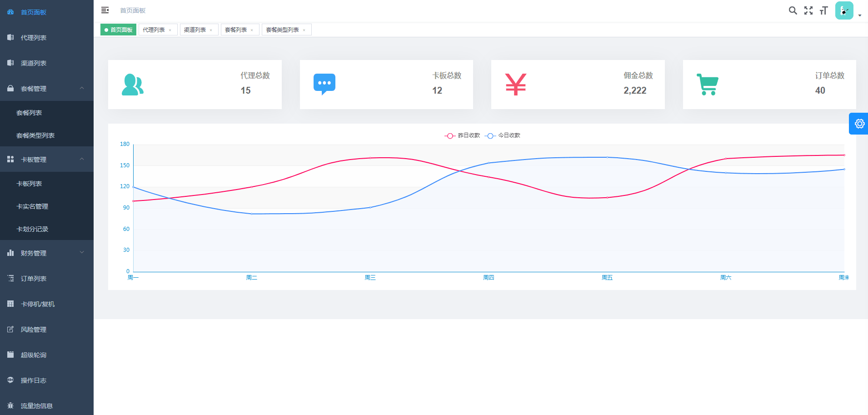Open 订单列表 from the sidebar
The height and width of the screenshot is (415, 868).
[34, 279]
